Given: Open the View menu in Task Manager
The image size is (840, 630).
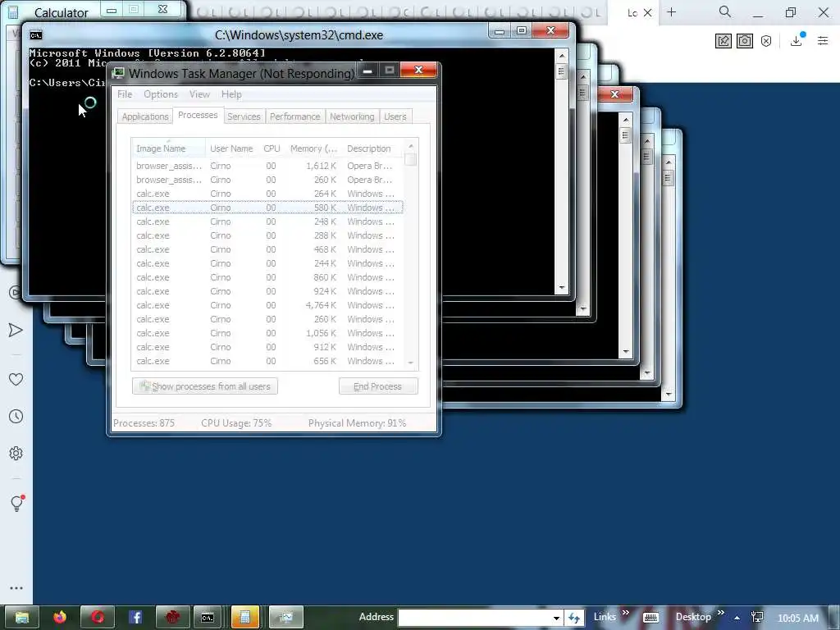Looking at the screenshot, I should tap(199, 94).
